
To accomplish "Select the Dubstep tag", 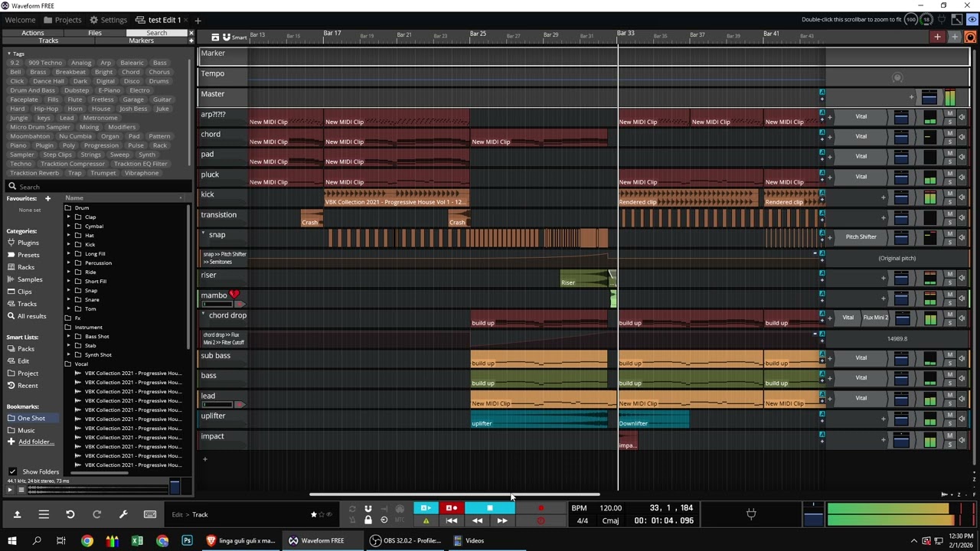I will coord(77,90).
